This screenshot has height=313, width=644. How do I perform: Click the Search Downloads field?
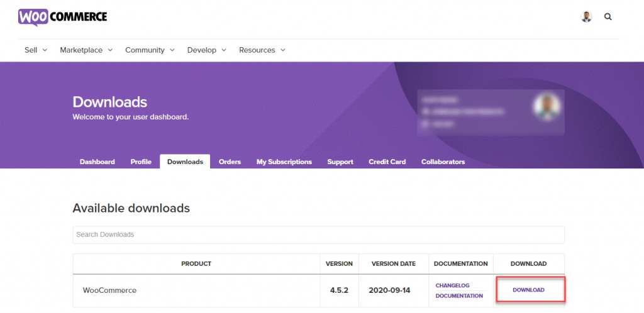pos(318,234)
